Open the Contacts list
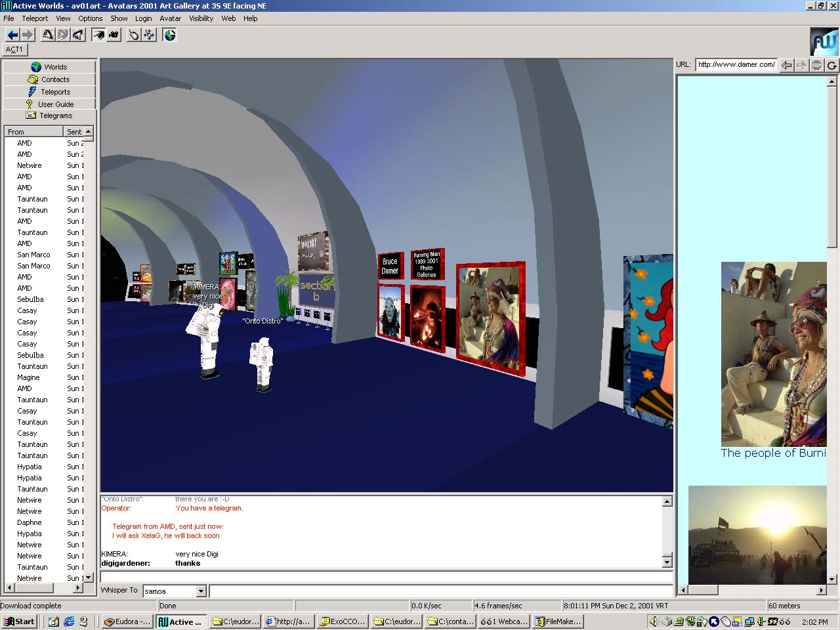 [x=49, y=79]
